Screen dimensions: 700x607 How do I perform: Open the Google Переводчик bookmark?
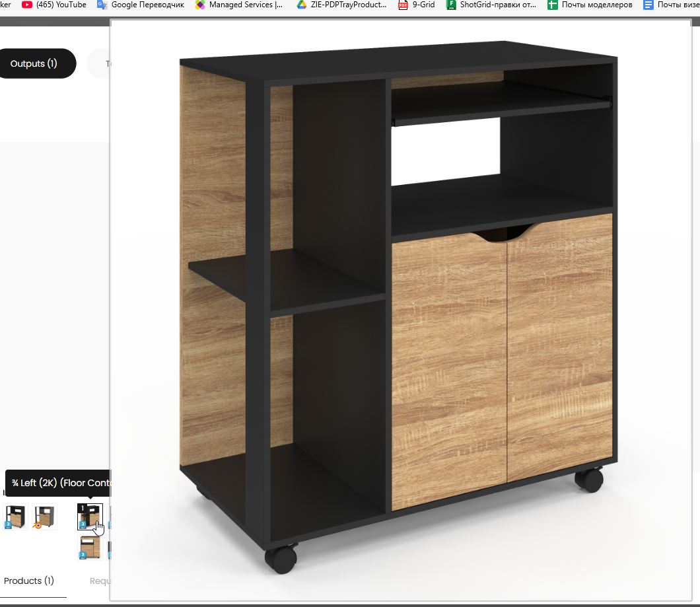[141, 5]
